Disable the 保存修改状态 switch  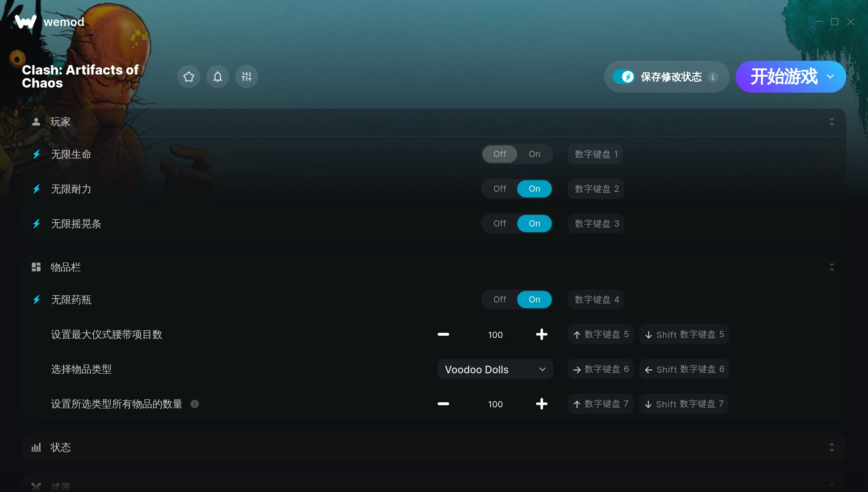(624, 77)
